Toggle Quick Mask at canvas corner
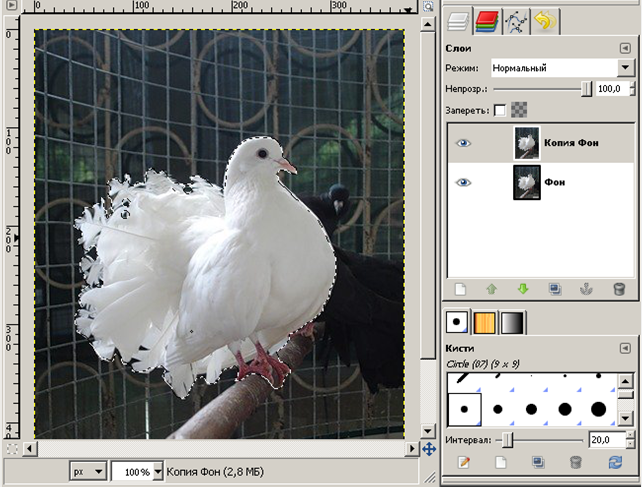642x487 pixels. coord(12,449)
